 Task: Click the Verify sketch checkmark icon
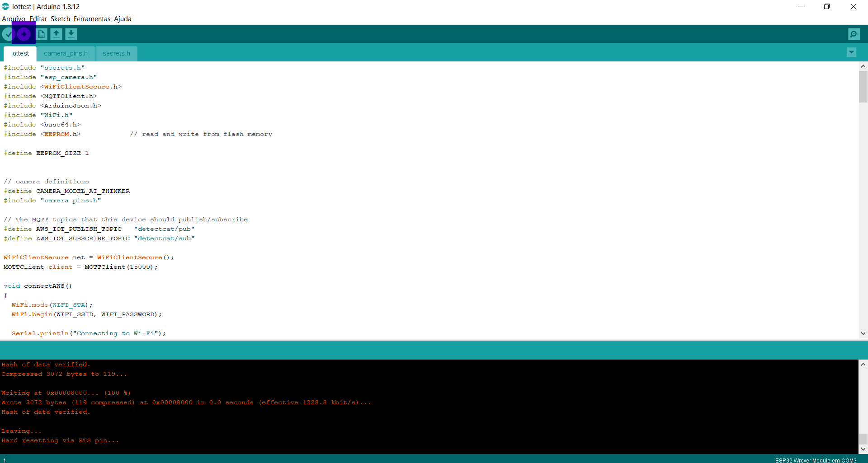tap(9, 34)
